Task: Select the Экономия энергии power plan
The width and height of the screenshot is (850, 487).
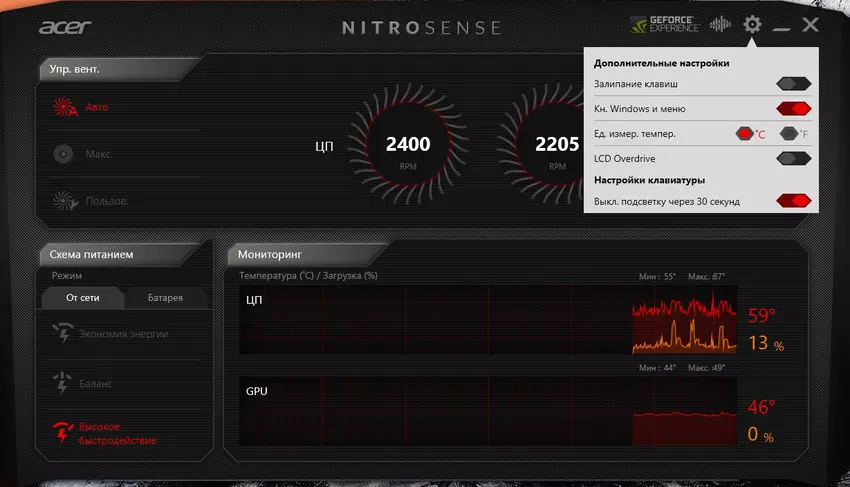Action: coord(124,334)
